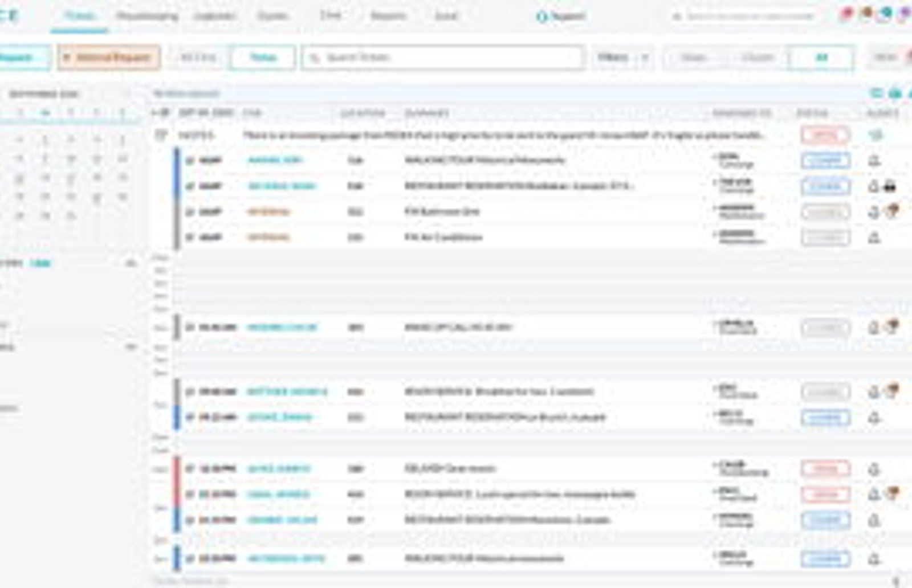Open status dropdown for first WALKING TOUR ticket
This screenshot has width=912, height=588.
pos(825,161)
